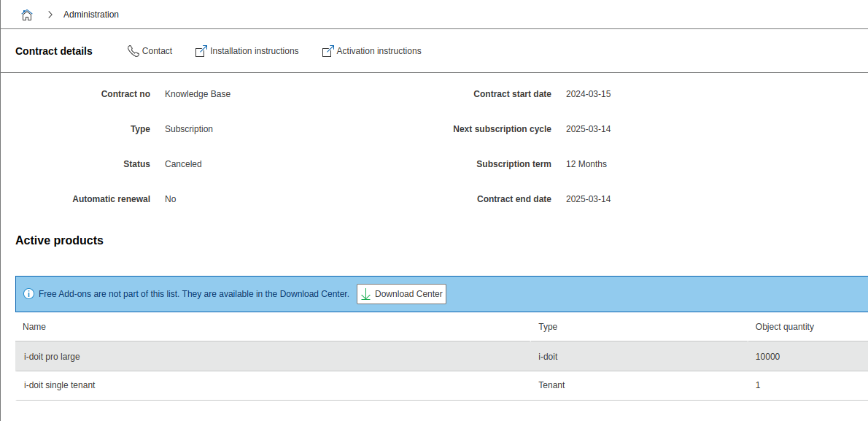The image size is (868, 421).
Task: Click the Canceled status value
Action: (183, 164)
